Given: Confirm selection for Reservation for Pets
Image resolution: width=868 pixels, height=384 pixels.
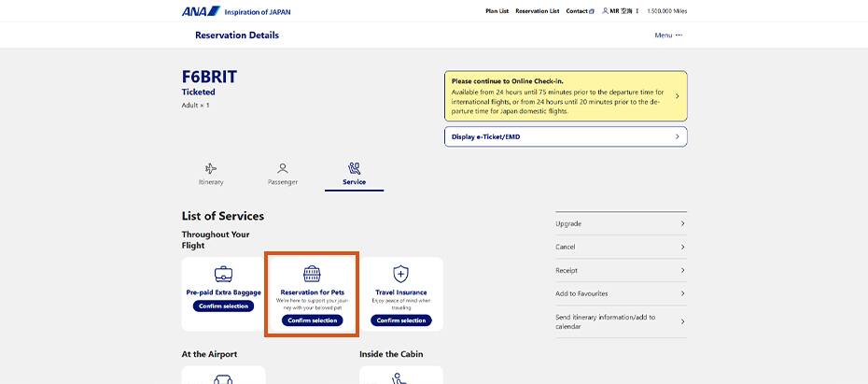Looking at the screenshot, I should click(x=312, y=320).
